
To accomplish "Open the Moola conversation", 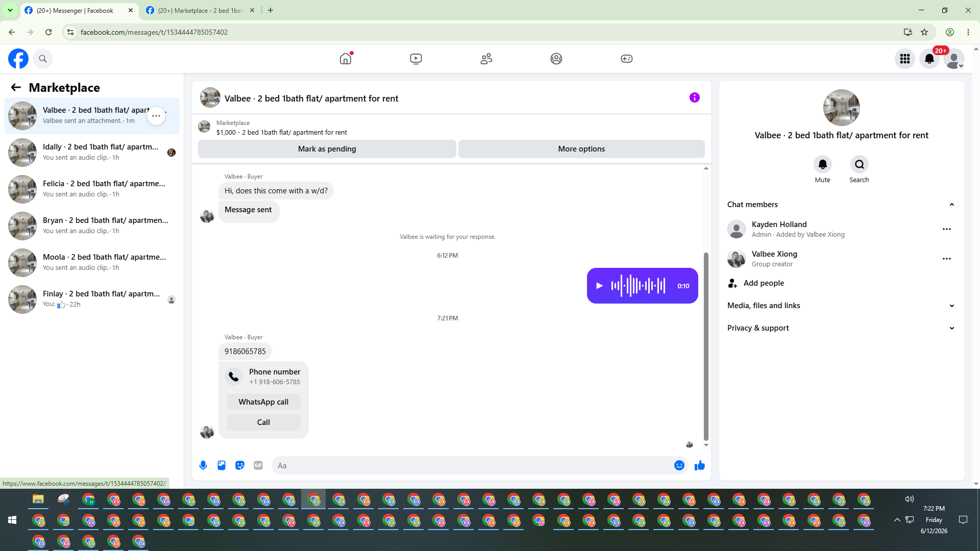I will 92,263.
